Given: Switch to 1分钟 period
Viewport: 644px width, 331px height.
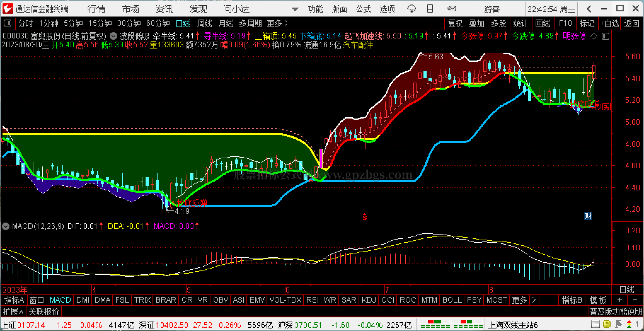Looking at the screenshot, I should [x=49, y=23].
